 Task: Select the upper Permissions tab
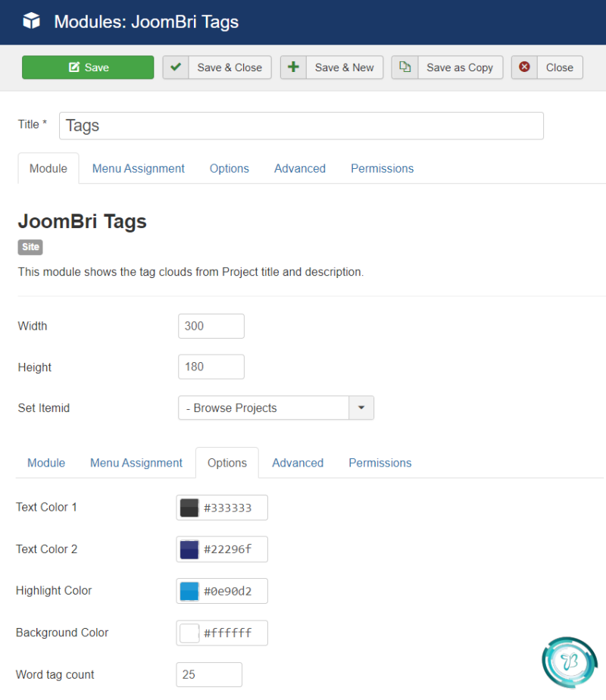pos(382,168)
